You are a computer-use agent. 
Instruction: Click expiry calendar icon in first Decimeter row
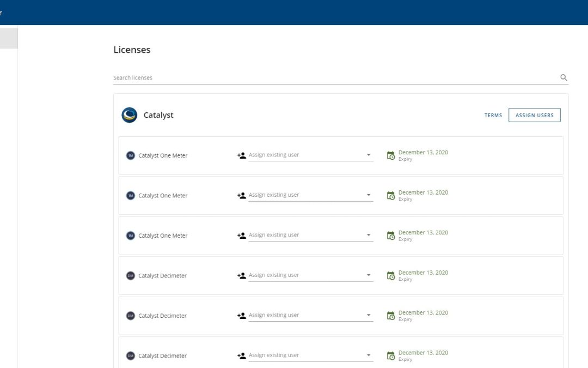click(391, 276)
